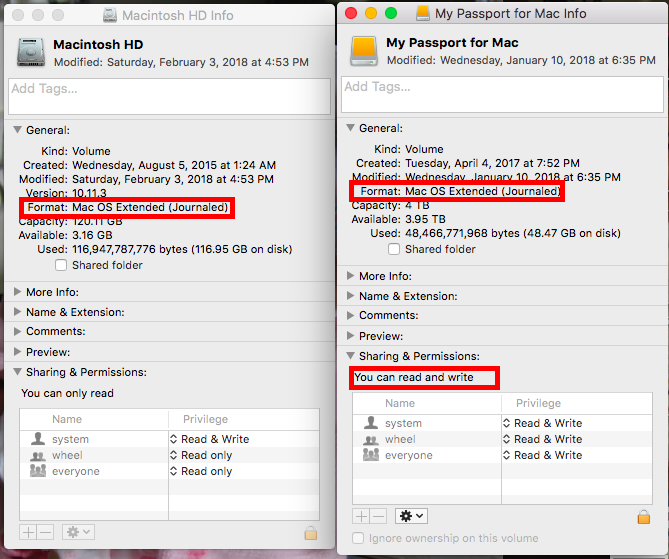This screenshot has height=559, width=669.
Task: Expand More Info in My Passport window
Action: point(350,276)
